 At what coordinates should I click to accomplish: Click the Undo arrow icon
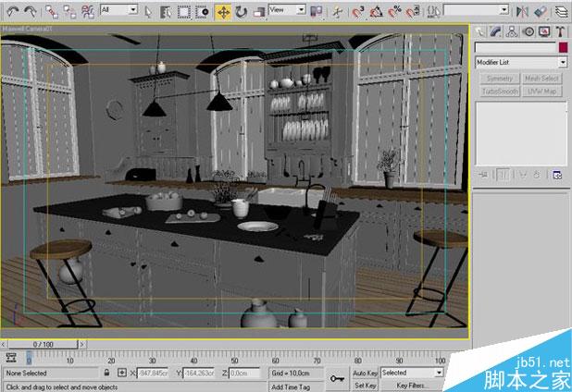click(13, 12)
